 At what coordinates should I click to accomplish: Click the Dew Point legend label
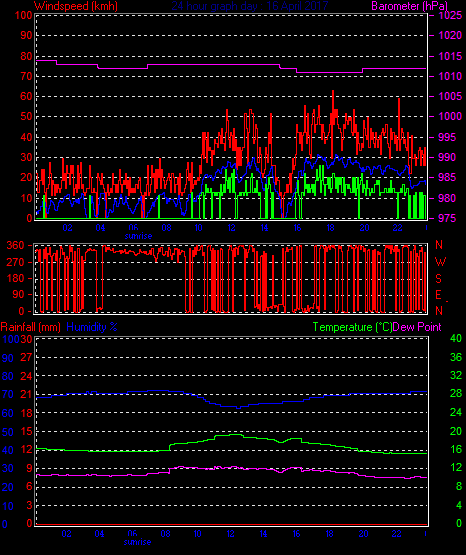click(417, 327)
